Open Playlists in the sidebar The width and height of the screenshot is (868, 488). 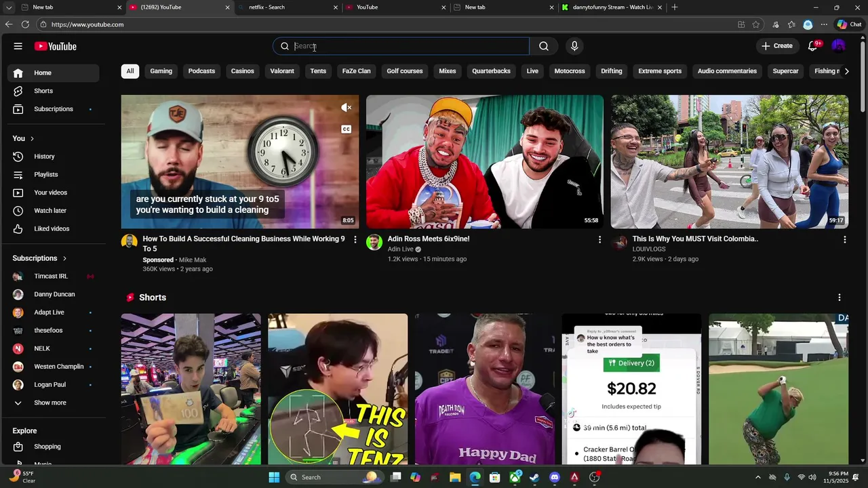54,174
